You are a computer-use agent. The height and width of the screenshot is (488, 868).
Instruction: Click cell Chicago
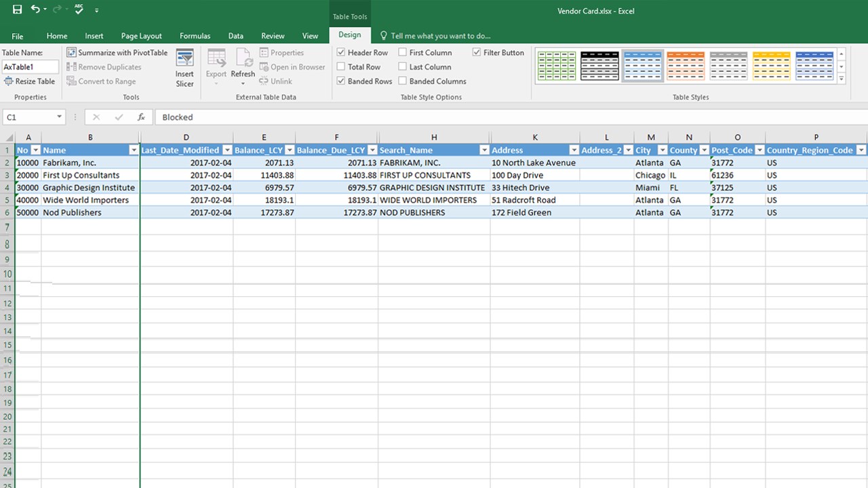[x=651, y=175]
